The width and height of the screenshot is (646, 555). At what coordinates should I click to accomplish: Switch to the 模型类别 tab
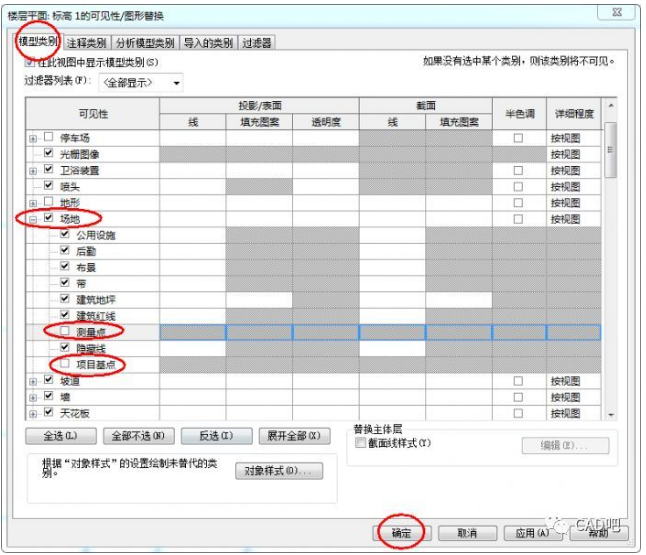point(37,41)
